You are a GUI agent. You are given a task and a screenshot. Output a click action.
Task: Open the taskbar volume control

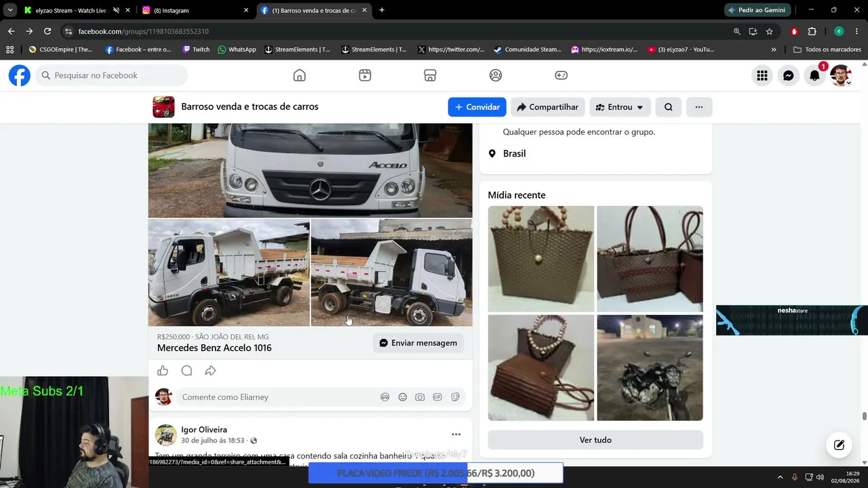(820, 477)
